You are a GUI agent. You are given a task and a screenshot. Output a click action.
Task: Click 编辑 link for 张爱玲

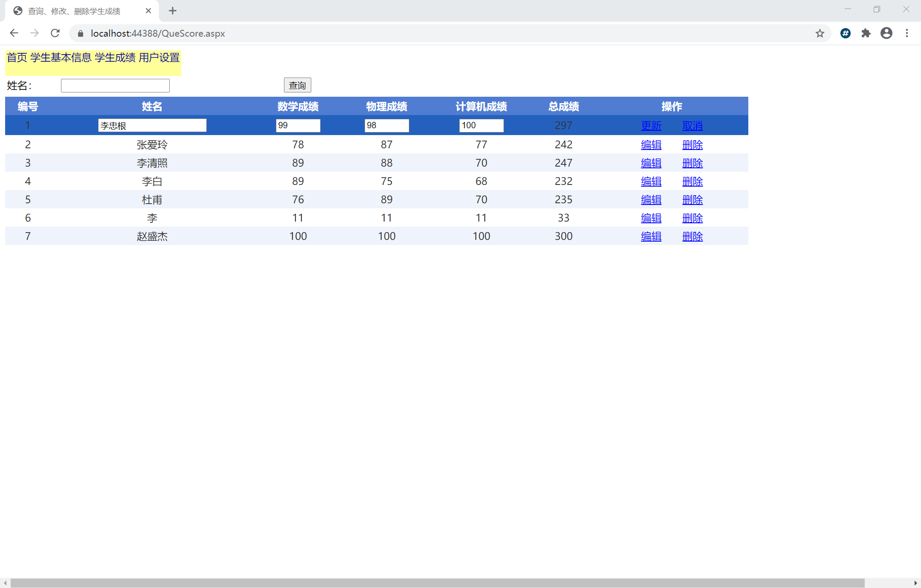coord(651,145)
